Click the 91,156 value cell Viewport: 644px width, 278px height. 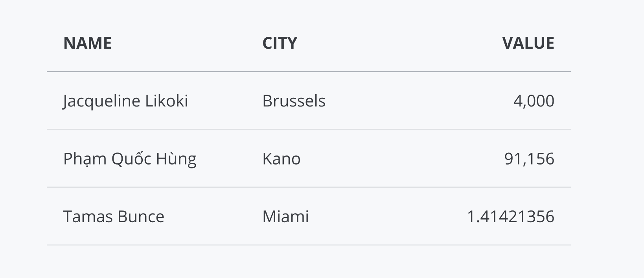[529, 159]
